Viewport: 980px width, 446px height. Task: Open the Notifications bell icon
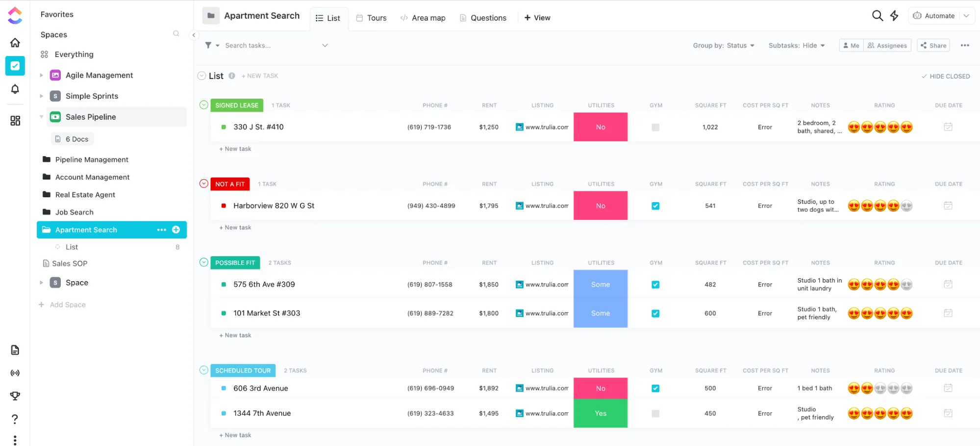pos(15,89)
